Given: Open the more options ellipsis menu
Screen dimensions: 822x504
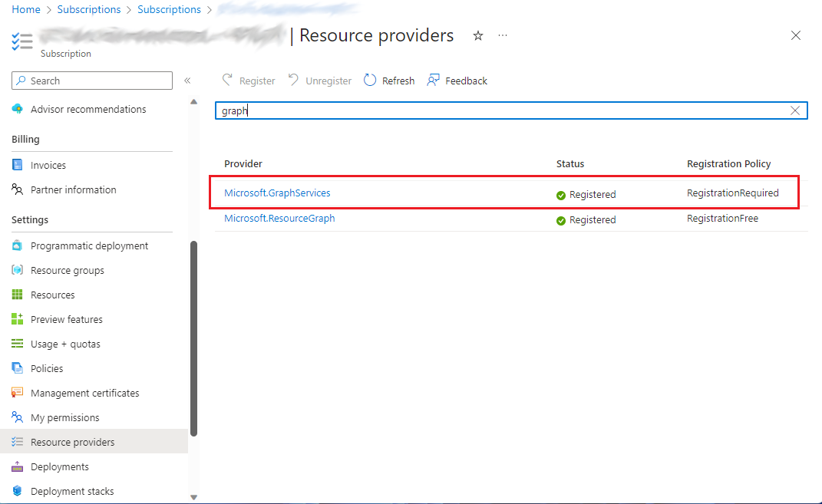Looking at the screenshot, I should point(503,35).
